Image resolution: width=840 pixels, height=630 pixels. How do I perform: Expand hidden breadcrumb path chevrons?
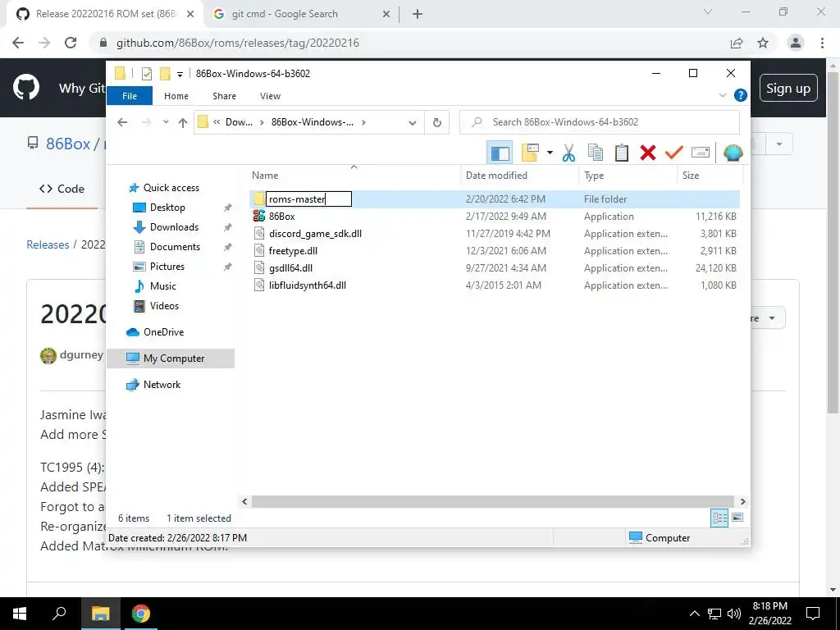[217, 122]
